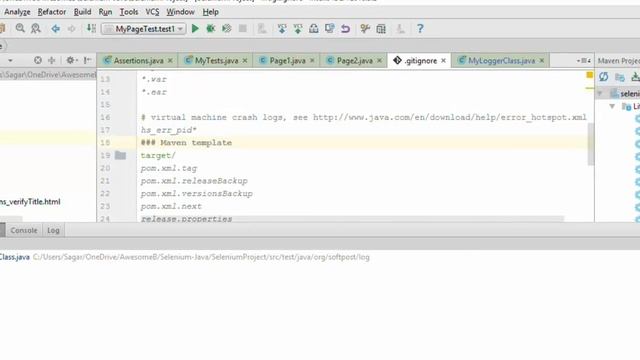Click the Maven generate sources folder icon

(x=620, y=77)
